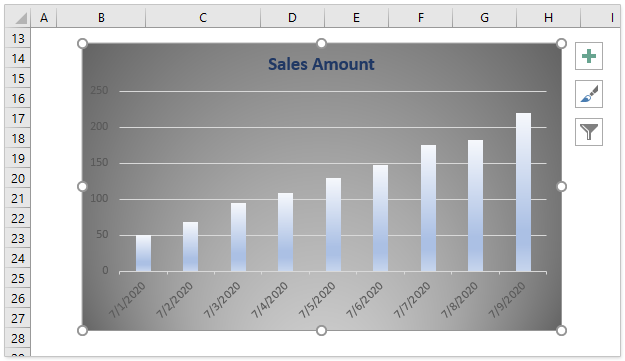
Task: Click the 50 value axis label
Action: pos(102,234)
